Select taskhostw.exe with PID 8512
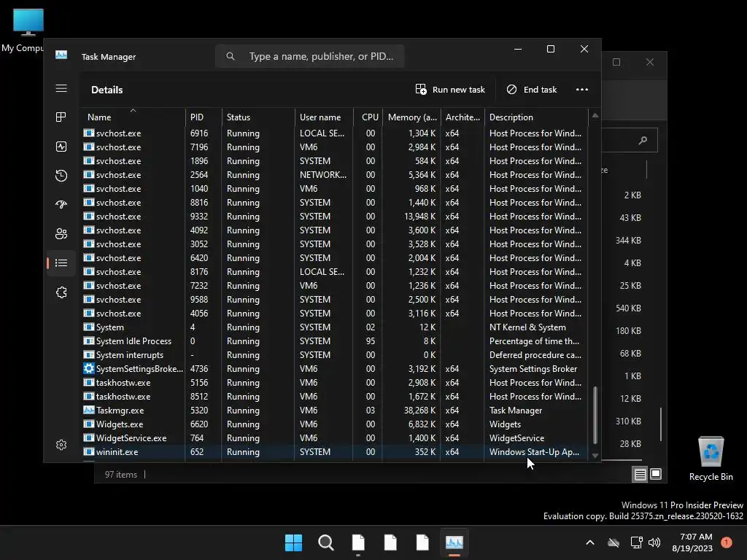 coord(336,396)
